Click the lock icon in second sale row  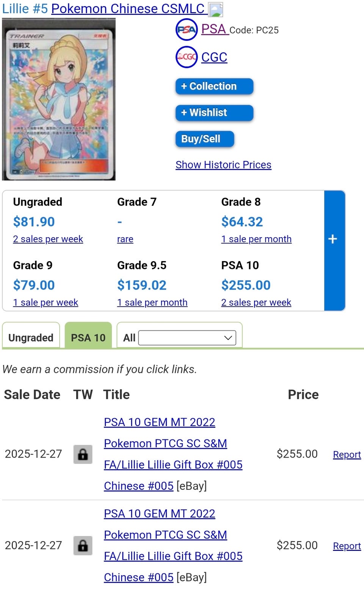[x=83, y=546]
